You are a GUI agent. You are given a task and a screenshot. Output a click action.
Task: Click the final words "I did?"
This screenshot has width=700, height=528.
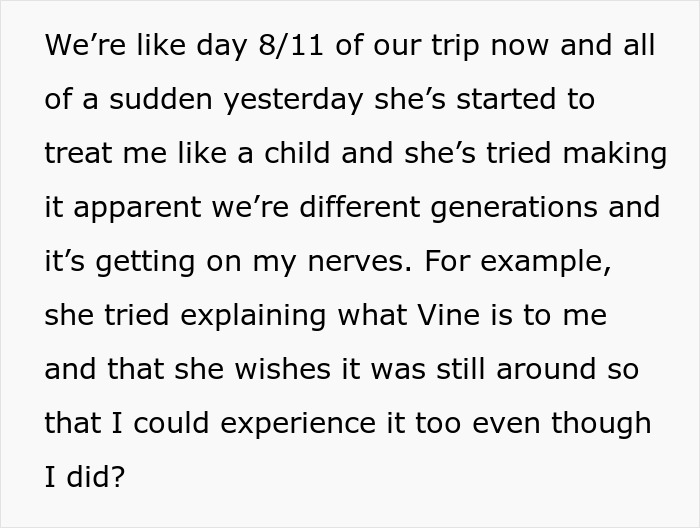[85, 477]
